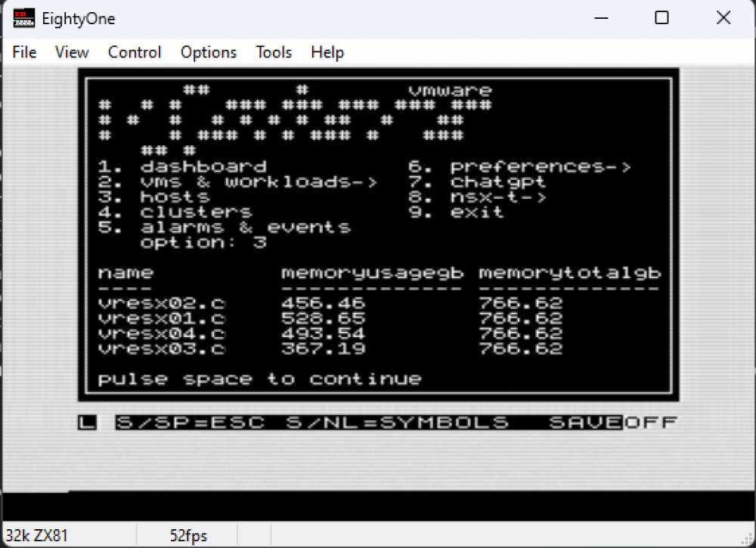
Task: Click the EightyOne app icon in title bar
Action: tap(23, 18)
